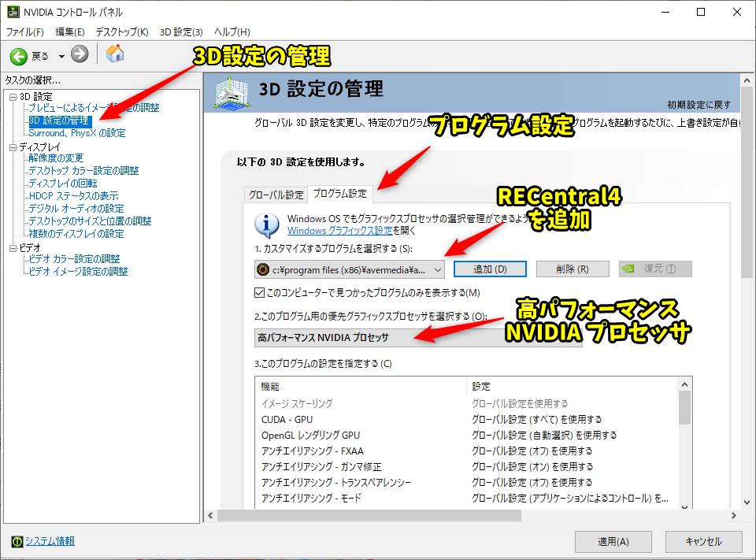Click main panel vertical scroll up arrow
Viewport: 756px width, 560px height.
click(747, 80)
